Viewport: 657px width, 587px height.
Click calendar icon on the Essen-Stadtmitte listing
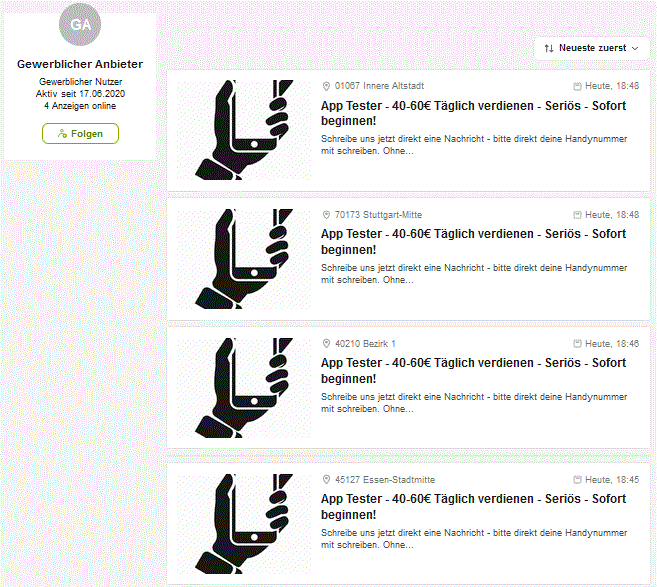577,480
